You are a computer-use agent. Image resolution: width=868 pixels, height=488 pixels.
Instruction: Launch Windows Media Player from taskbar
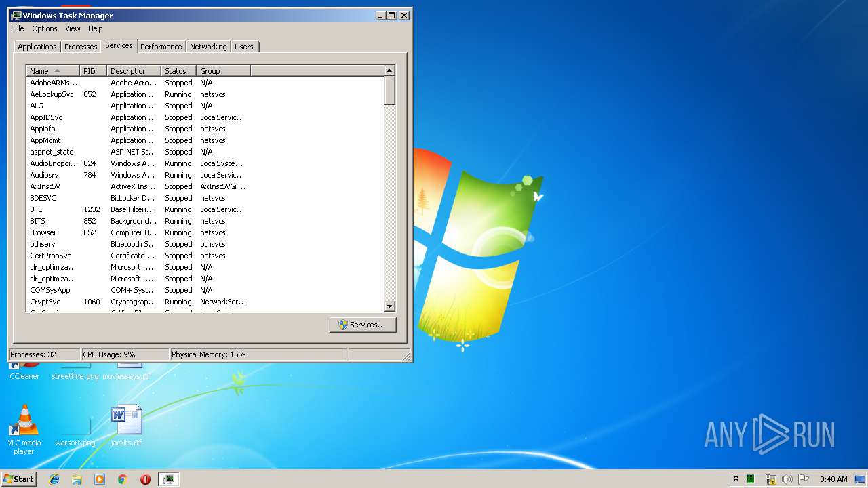pos(100,479)
